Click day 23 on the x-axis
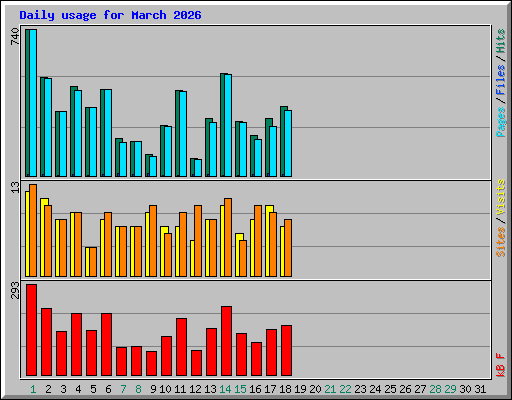The height and width of the screenshot is (400, 512). click(x=360, y=389)
